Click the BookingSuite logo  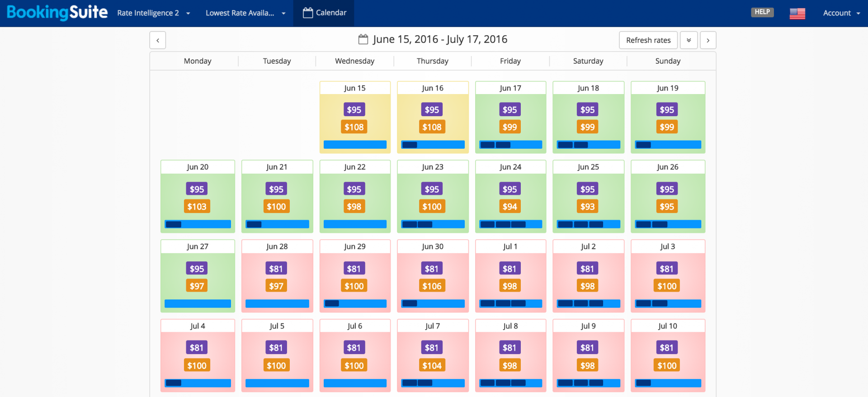point(57,13)
